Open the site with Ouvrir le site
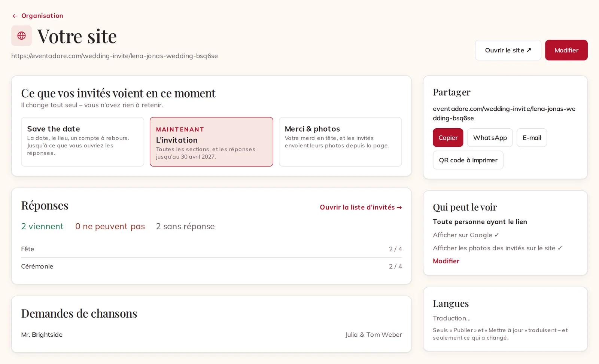 coord(508,50)
